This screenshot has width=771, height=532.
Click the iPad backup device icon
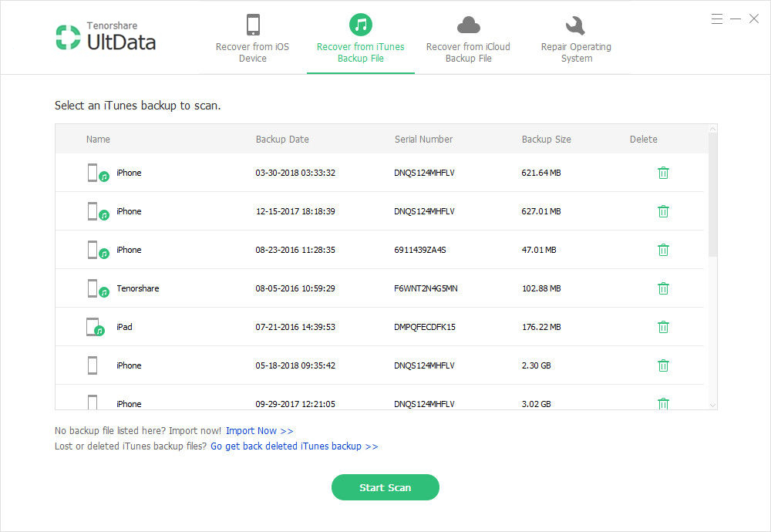tap(96, 327)
